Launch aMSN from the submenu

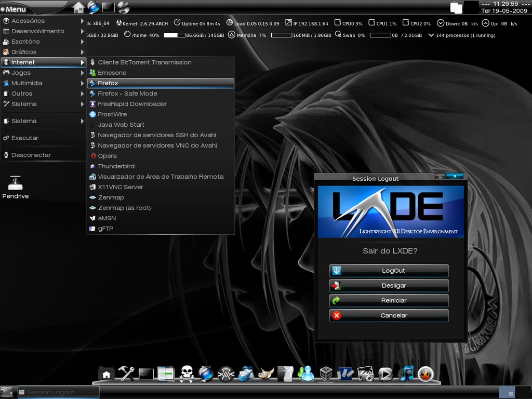pyautogui.click(x=161, y=218)
